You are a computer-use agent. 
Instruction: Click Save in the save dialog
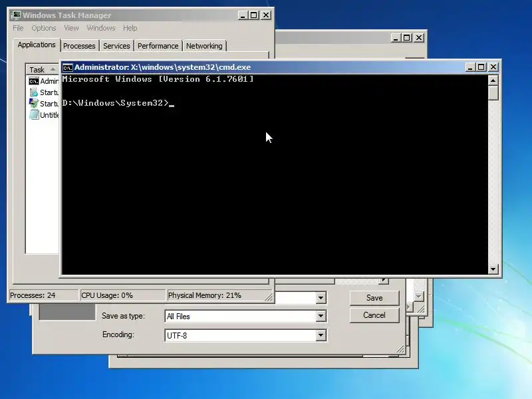(374, 298)
